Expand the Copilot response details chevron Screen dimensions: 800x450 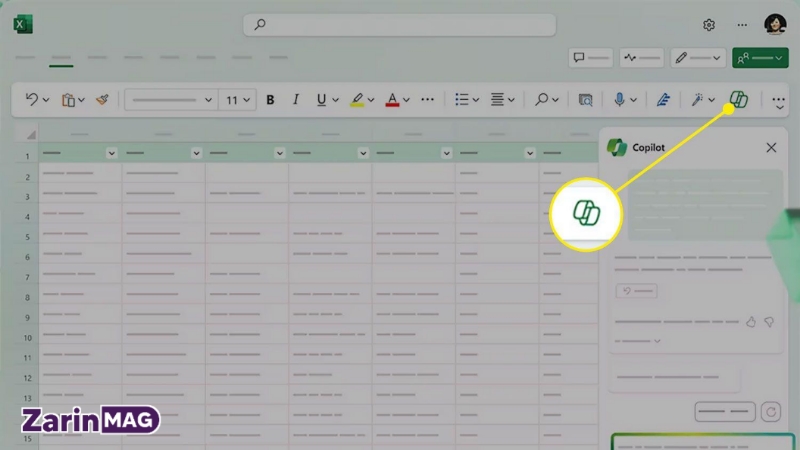click(x=657, y=341)
